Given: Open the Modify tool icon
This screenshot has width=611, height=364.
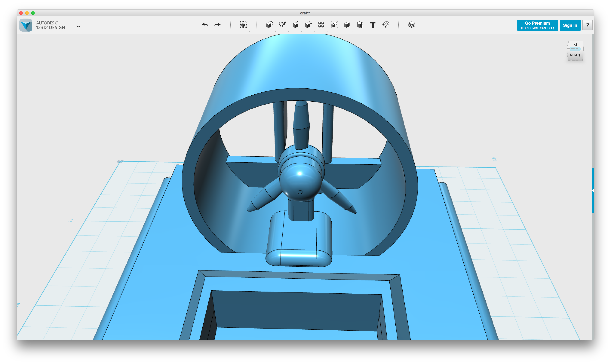Looking at the screenshot, I should [308, 25].
